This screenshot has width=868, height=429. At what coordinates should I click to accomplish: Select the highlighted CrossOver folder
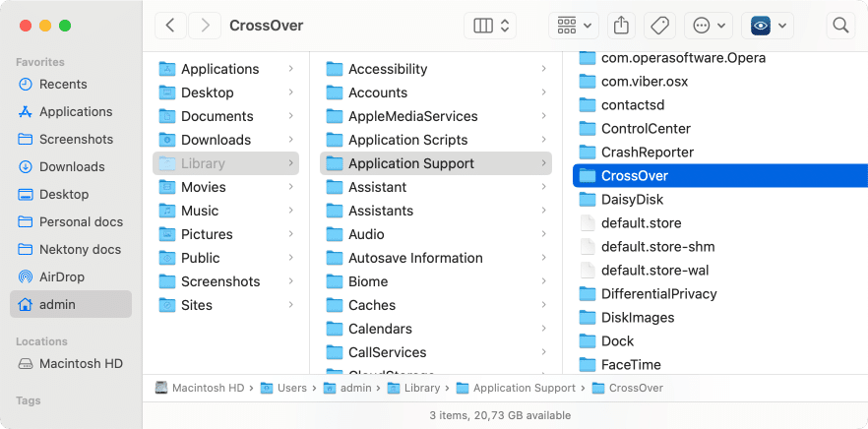(x=720, y=175)
